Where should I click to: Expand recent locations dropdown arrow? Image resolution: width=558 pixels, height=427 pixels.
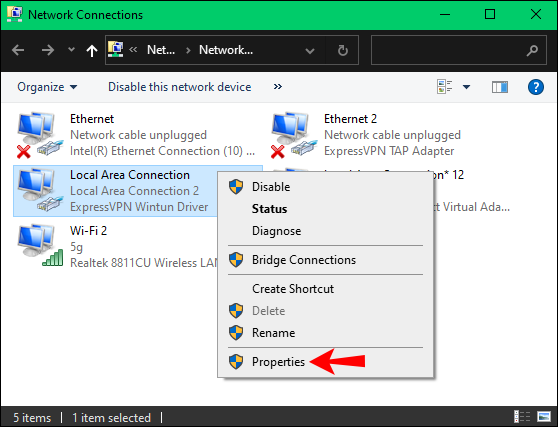point(72,49)
